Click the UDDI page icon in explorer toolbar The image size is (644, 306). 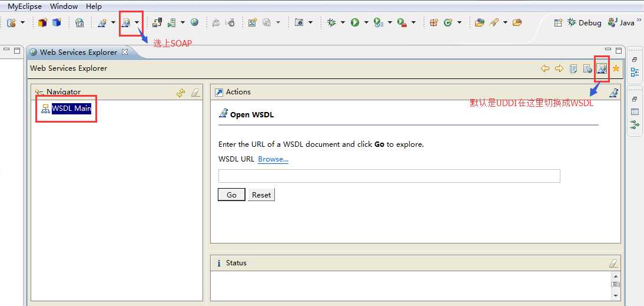tap(573, 68)
